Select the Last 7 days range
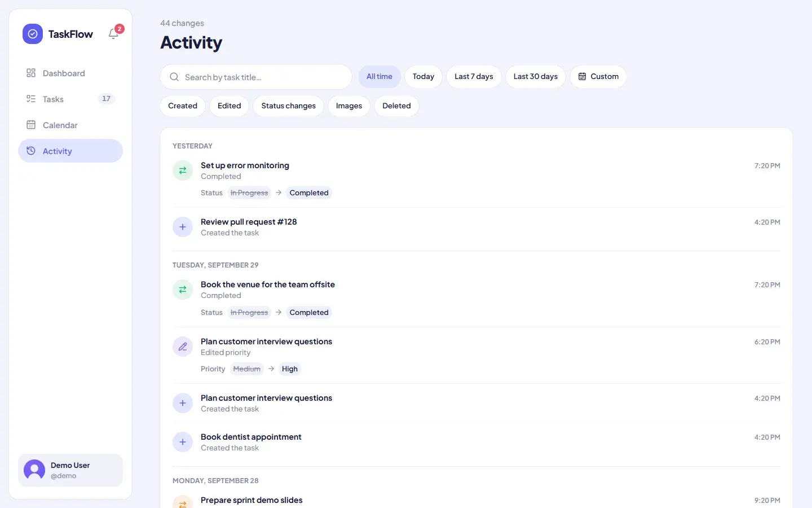 click(x=474, y=77)
